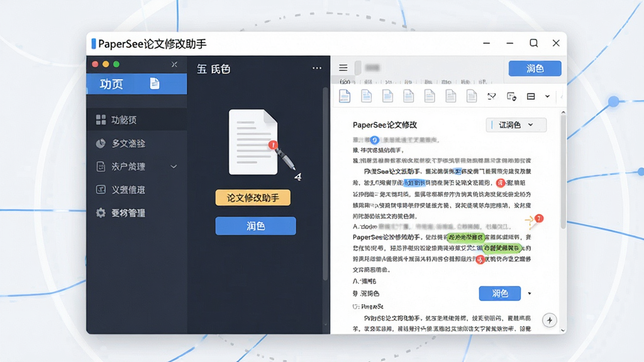Select the third document icon in the toolbar
Image resolution: width=644 pixels, height=362 pixels.
coord(387,96)
